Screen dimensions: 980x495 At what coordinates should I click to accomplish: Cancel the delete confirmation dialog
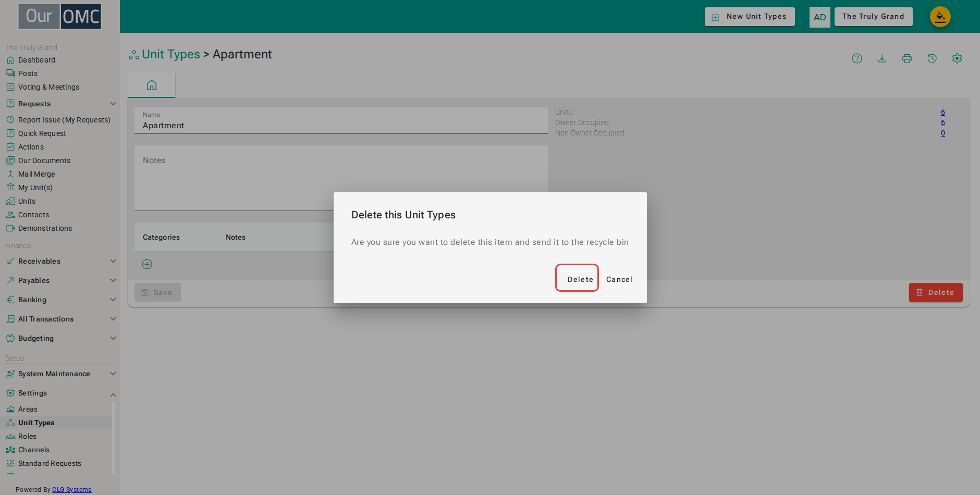619,279
